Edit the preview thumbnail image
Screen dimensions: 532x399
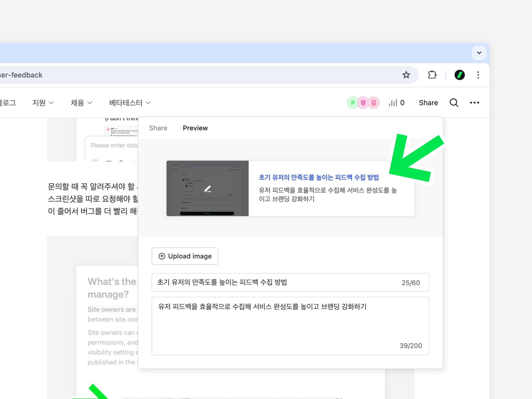(207, 188)
